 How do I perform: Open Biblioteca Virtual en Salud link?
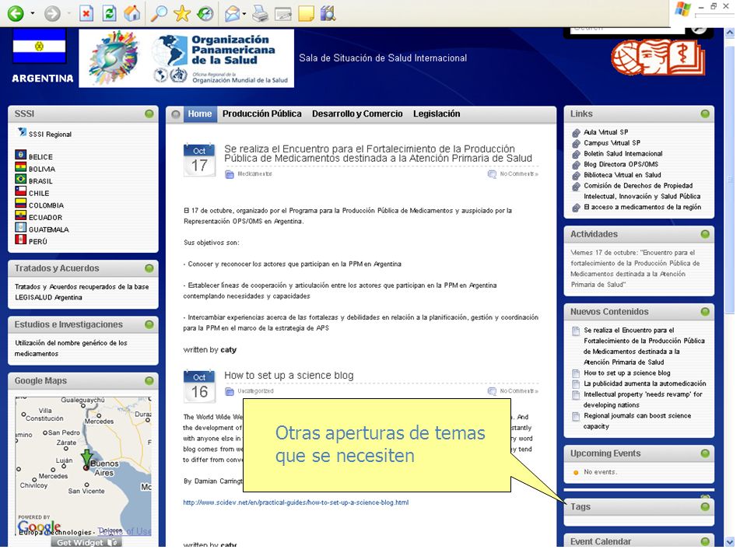(622, 175)
